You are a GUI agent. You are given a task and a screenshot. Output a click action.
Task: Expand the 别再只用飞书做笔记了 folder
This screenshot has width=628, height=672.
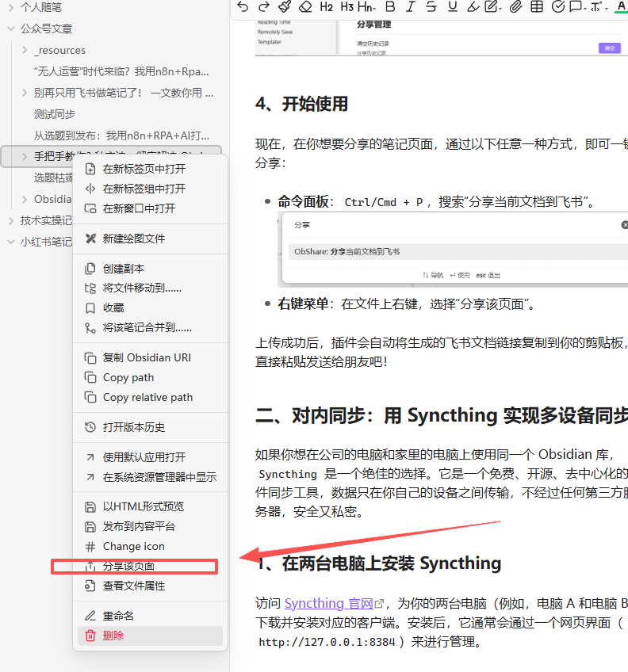pyautogui.click(x=25, y=93)
